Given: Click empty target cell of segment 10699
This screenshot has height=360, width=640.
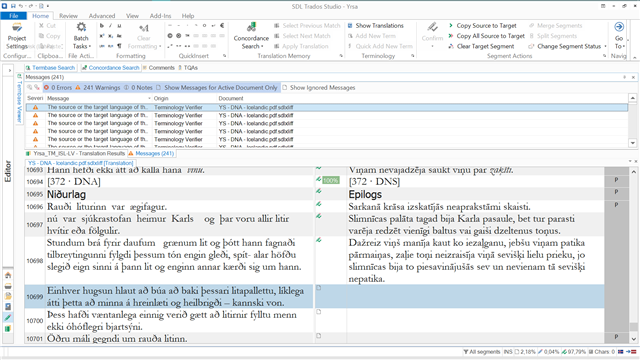Looking at the screenshot, I should click(x=475, y=297).
